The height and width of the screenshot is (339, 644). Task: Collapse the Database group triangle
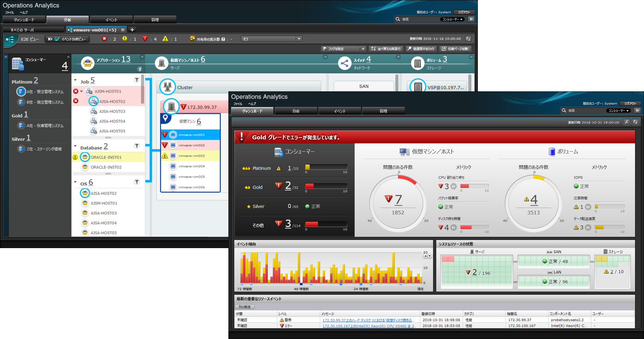click(x=75, y=147)
